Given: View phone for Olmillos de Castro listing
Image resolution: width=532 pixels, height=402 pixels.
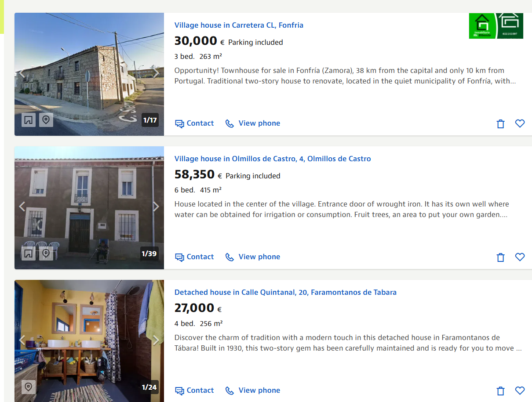Looking at the screenshot, I should coord(253,257).
